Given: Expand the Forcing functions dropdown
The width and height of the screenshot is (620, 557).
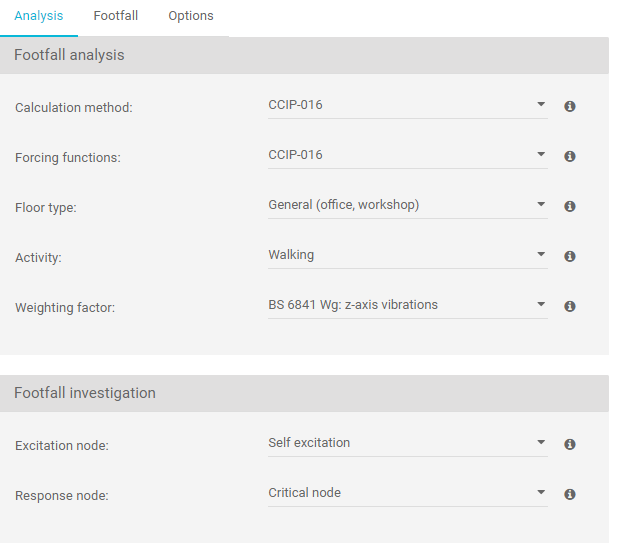Looking at the screenshot, I should tap(407, 155).
